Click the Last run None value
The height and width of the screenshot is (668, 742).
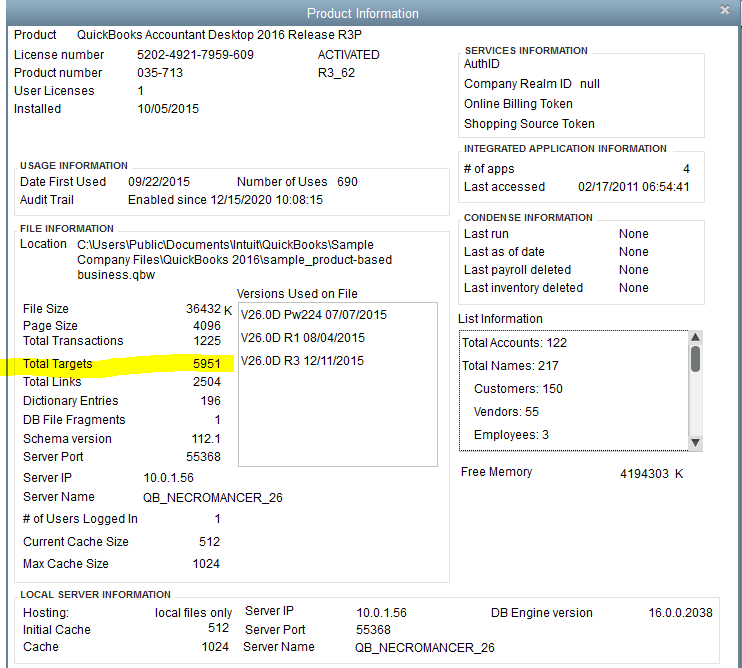tap(634, 234)
